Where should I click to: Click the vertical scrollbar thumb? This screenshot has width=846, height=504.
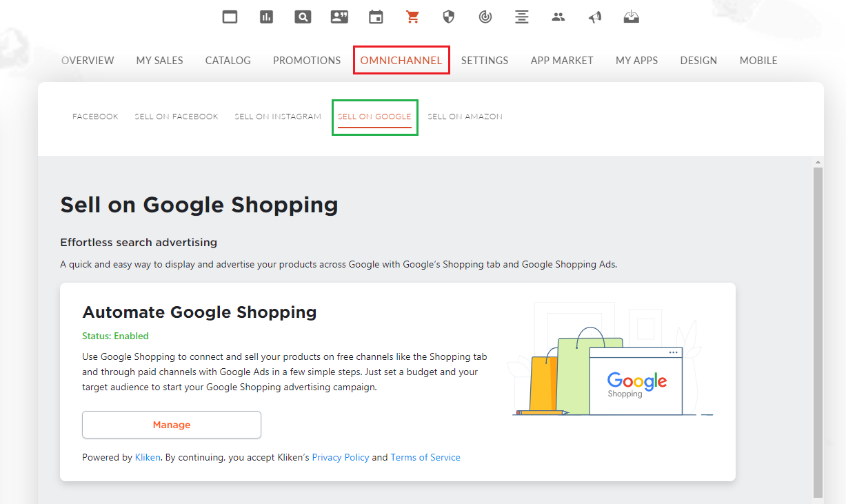point(818,331)
